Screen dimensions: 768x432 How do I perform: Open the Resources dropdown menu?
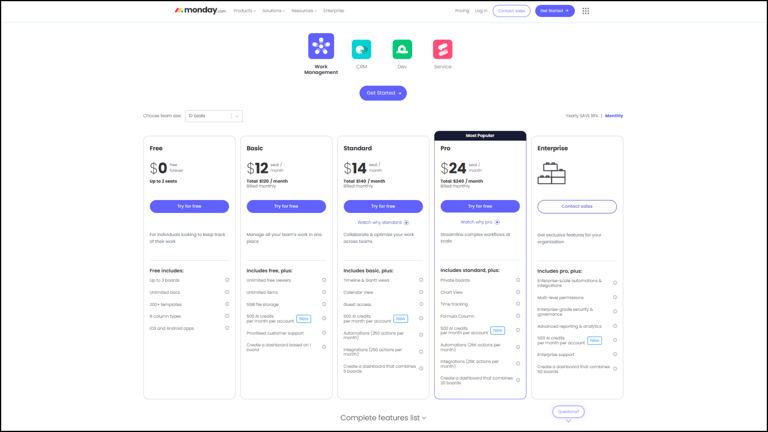point(304,11)
